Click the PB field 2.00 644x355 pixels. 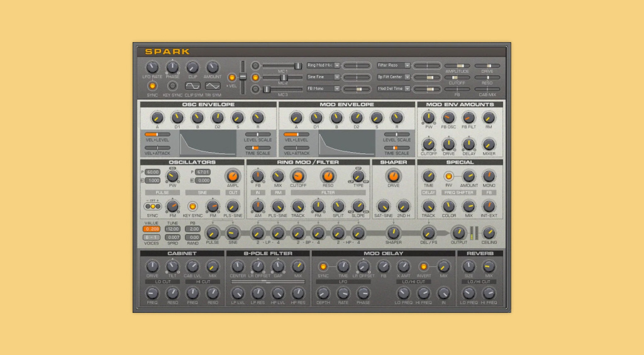point(192,229)
